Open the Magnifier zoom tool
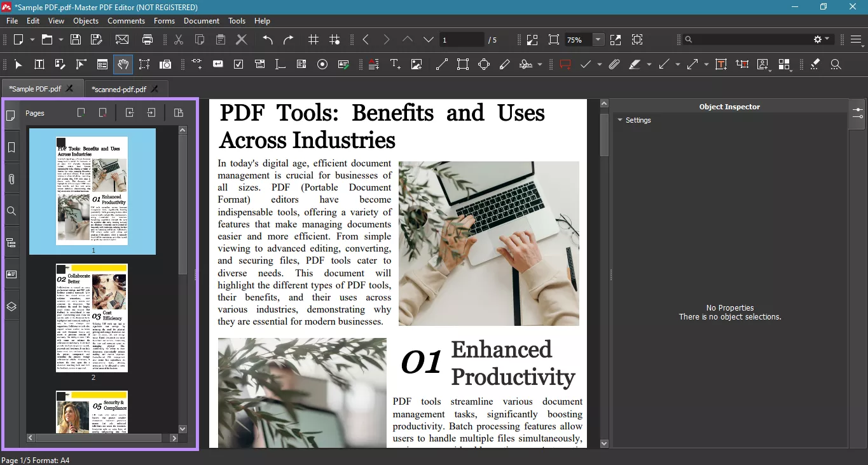 836,64
